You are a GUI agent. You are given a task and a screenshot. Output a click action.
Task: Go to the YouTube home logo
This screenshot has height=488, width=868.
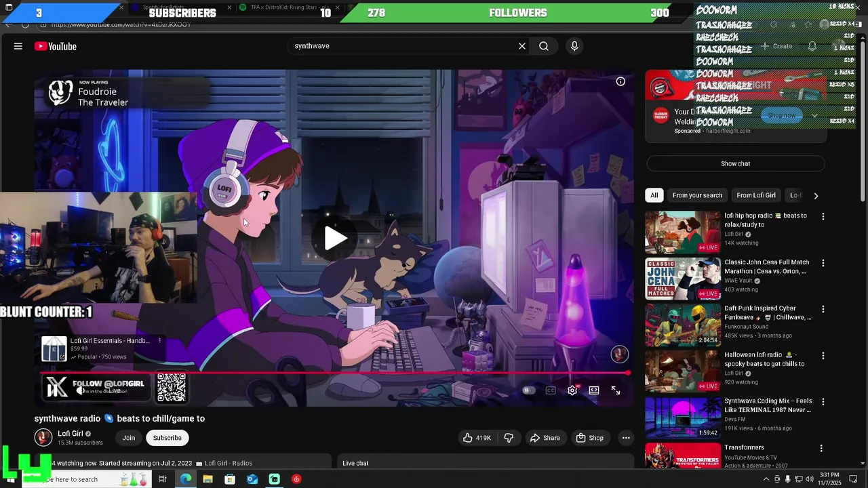[56, 46]
